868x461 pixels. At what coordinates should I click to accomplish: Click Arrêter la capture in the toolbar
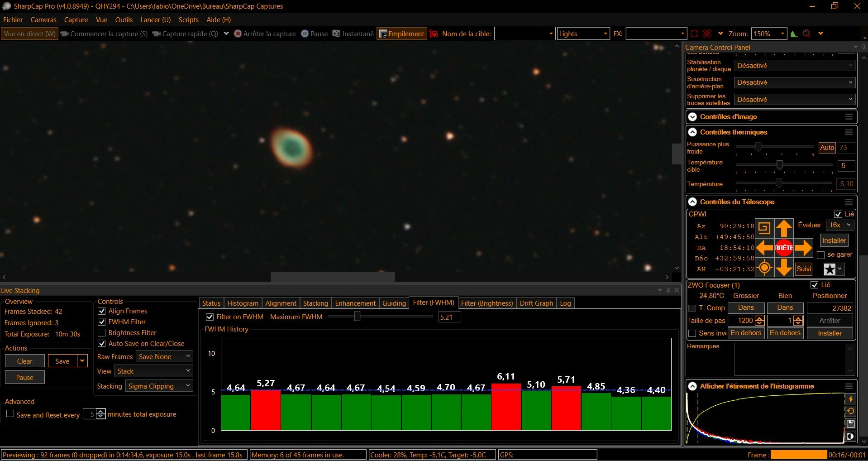(x=265, y=34)
